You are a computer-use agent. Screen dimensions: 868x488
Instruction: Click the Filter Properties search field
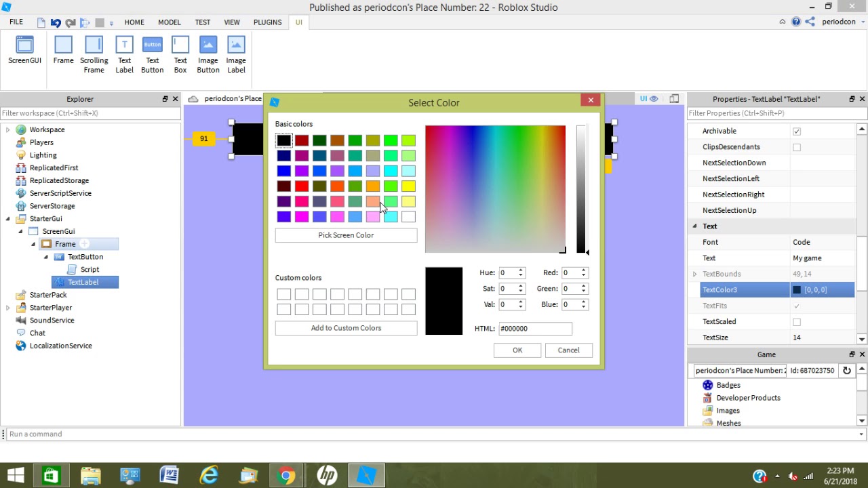click(776, 113)
